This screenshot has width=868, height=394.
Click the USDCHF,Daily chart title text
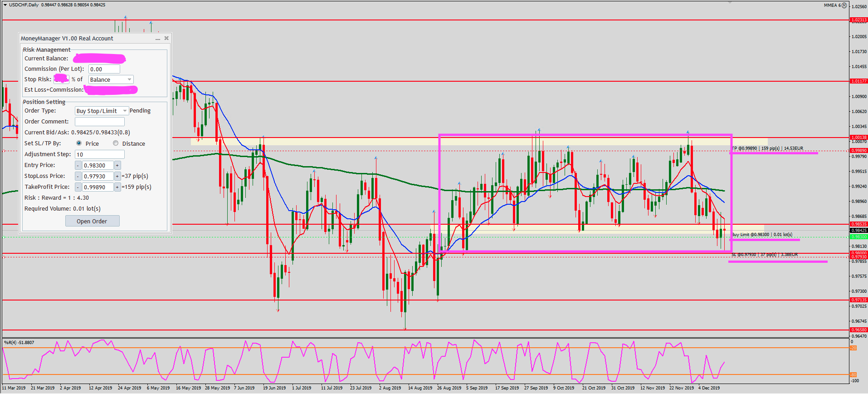point(24,5)
